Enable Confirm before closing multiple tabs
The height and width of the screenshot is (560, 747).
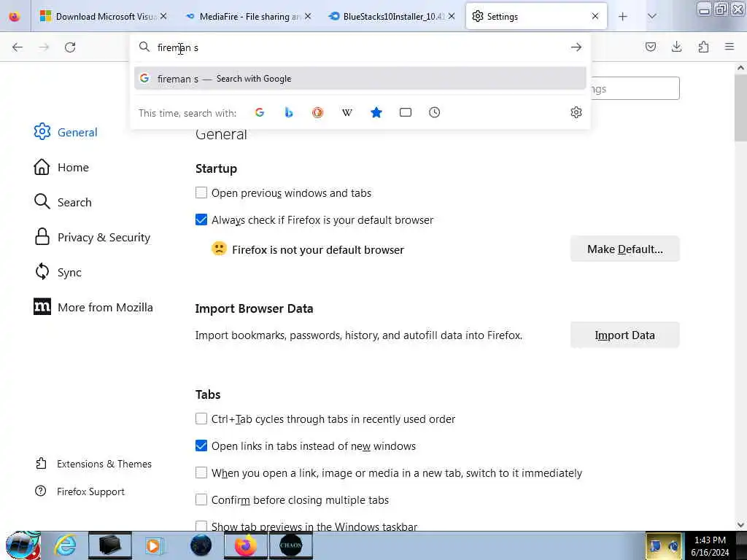(201, 500)
